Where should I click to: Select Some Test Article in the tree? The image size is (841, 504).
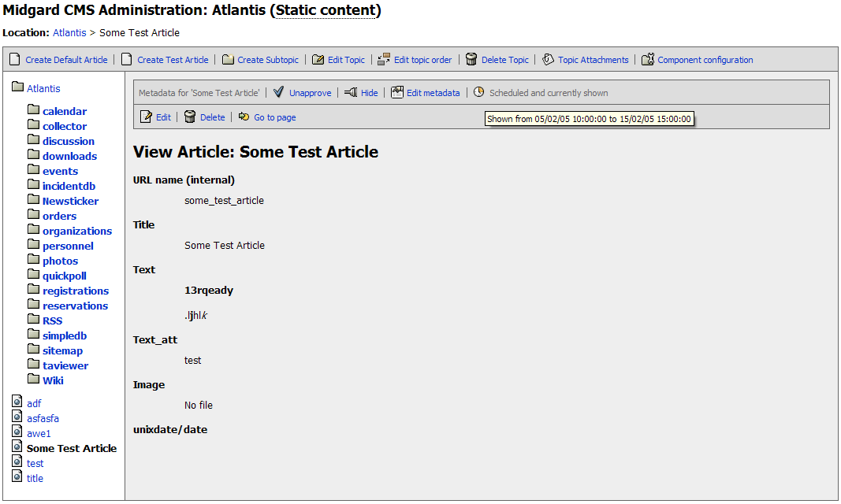(72, 449)
